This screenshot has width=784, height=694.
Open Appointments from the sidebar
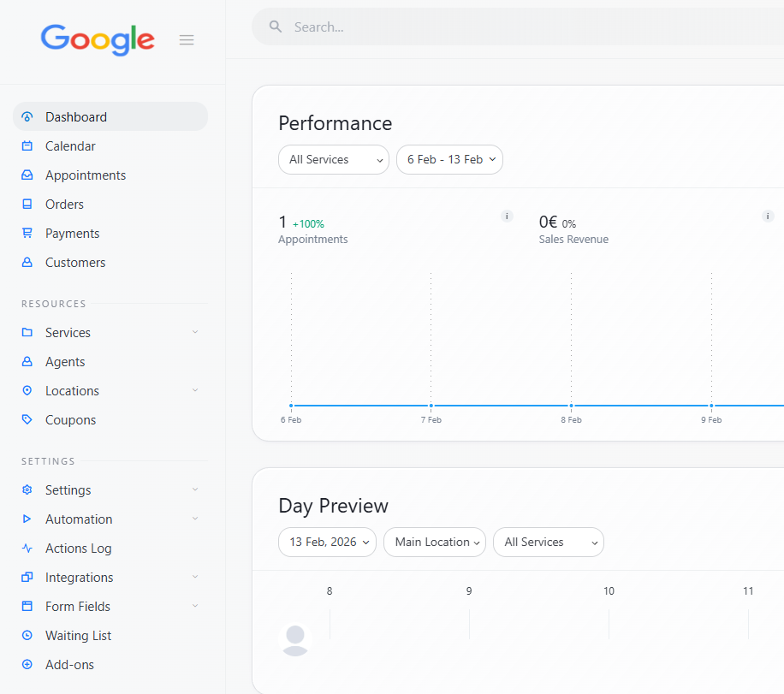pos(86,175)
